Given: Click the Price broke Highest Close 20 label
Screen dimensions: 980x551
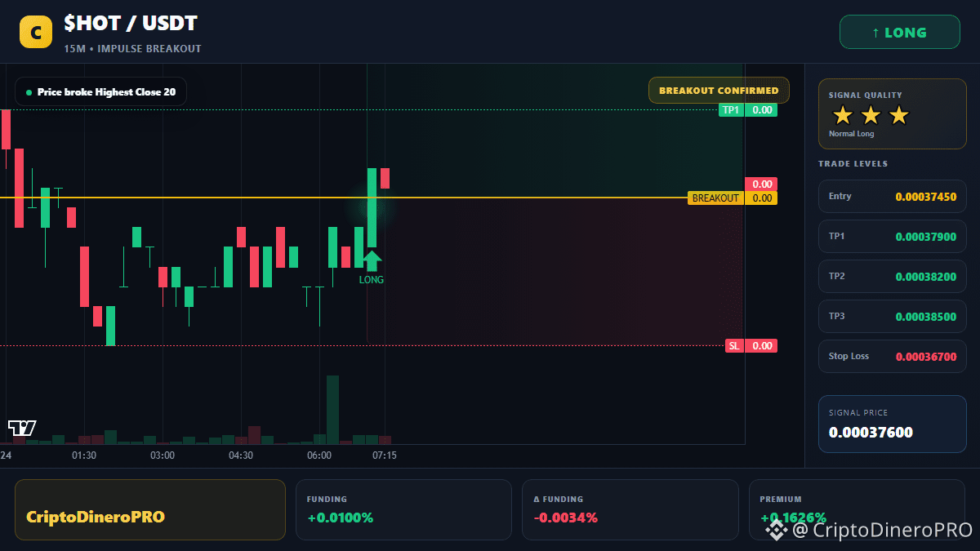Looking at the screenshot, I should point(100,91).
